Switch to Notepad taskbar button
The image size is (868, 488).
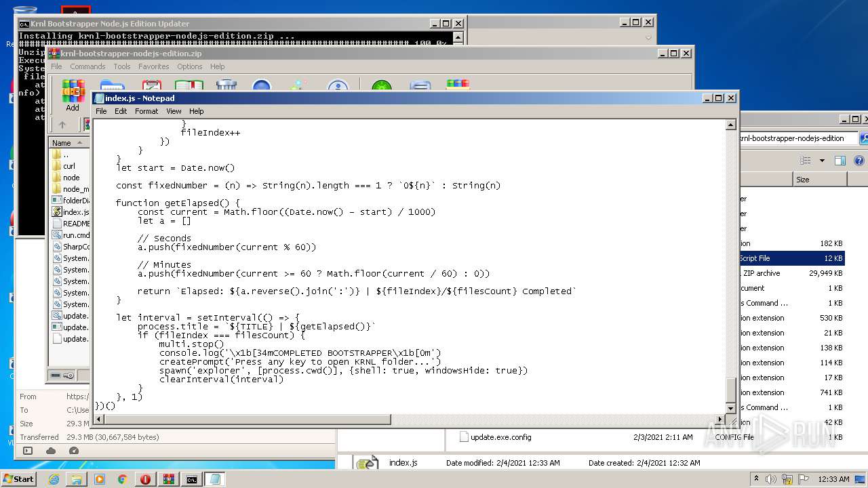pyautogui.click(x=215, y=479)
